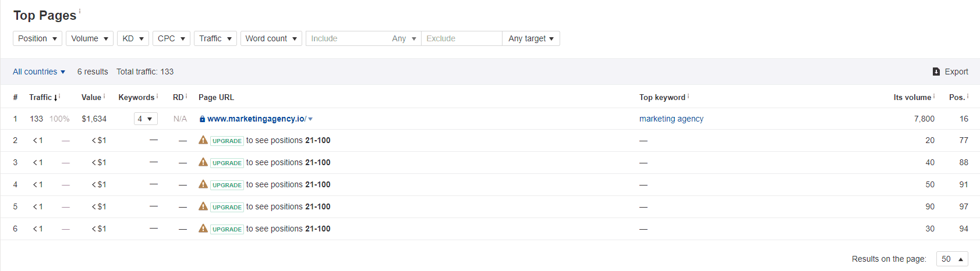Click the Export download icon
The height and width of the screenshot is (271, 980).
point(936,72)
